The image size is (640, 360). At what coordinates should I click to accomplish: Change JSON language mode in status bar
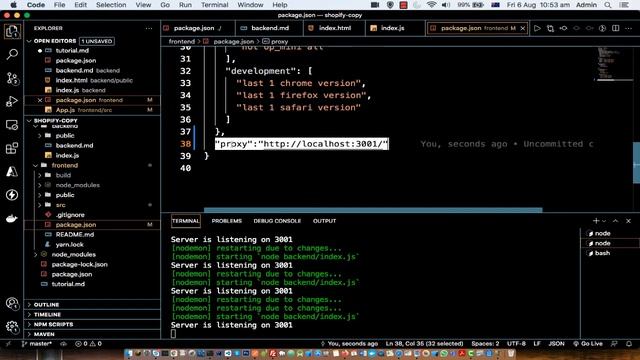[x=556, y=344]
